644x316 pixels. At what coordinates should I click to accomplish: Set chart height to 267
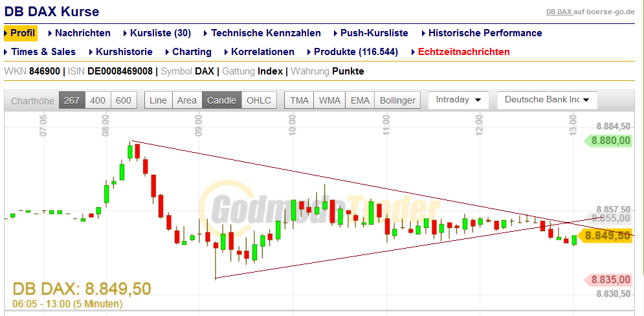[72, 100]
